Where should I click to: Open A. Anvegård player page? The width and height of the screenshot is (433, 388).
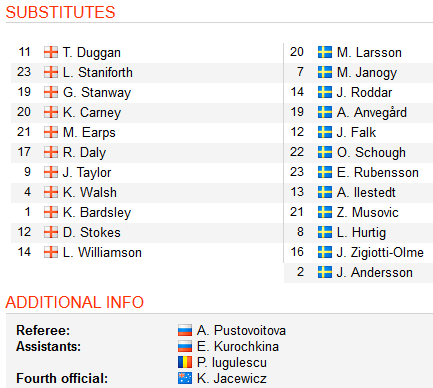[x=372, y=112]
